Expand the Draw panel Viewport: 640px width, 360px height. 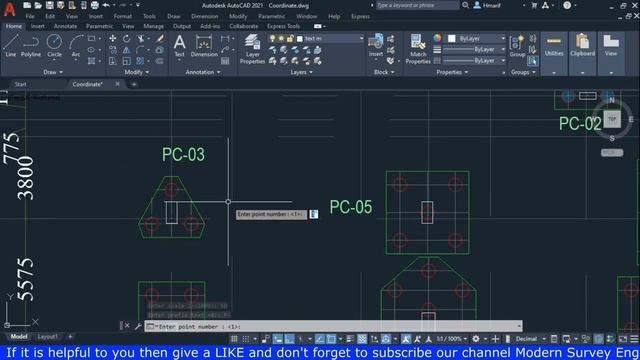point(53,72)
